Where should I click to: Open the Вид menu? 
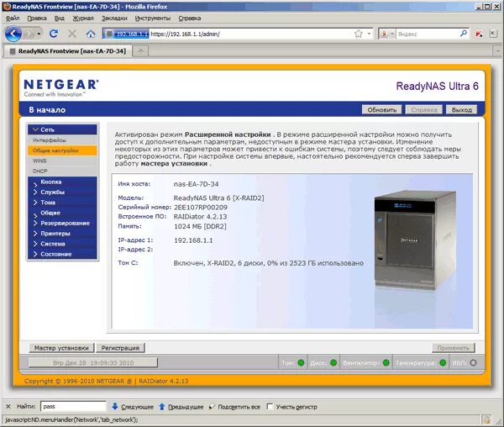(x=60, y=18)
